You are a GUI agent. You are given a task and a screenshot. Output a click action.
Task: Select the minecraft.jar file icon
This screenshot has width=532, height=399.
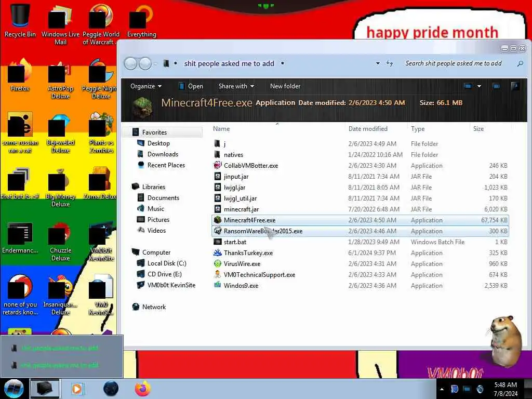click(218, 209)
